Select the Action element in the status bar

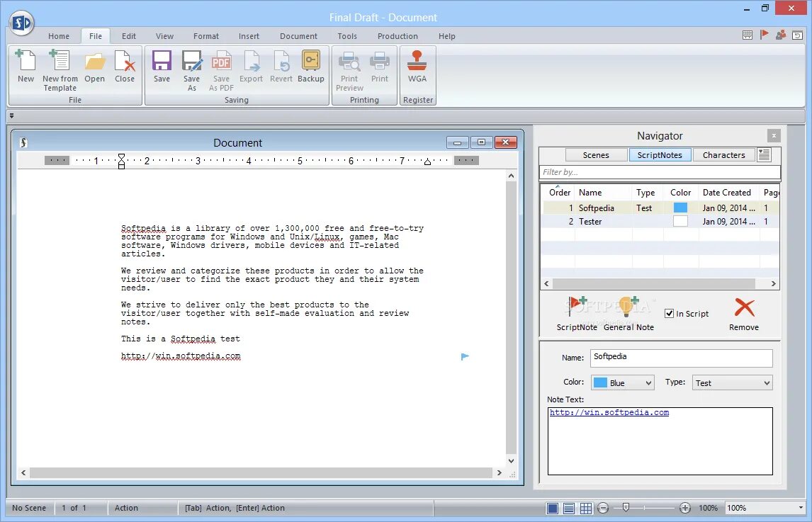[126, 508]
